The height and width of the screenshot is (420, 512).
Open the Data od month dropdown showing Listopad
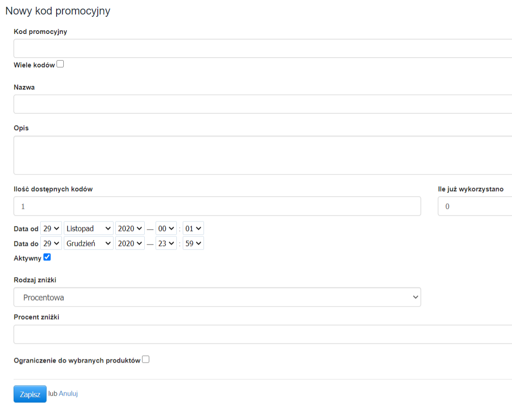click(89, 229)
